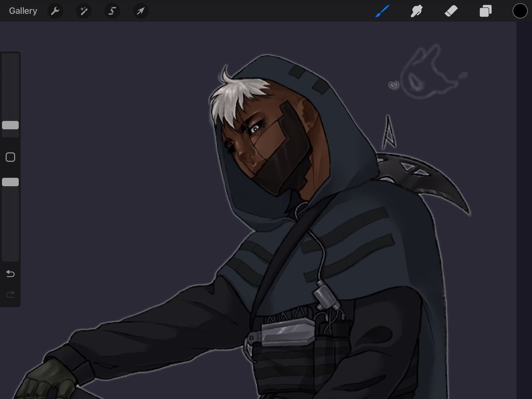This screenshot has width=532, height=399.
Task: Open the black color swatch
Action: click(520, 11)
